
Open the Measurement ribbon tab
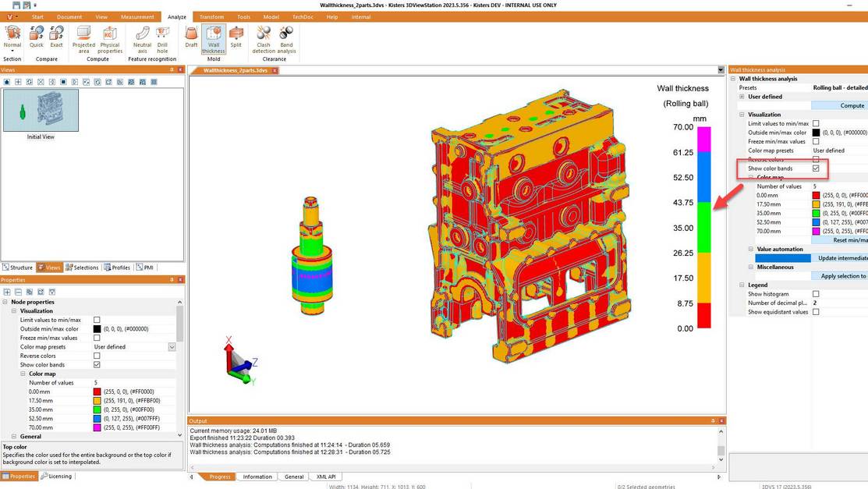point(137,17)
